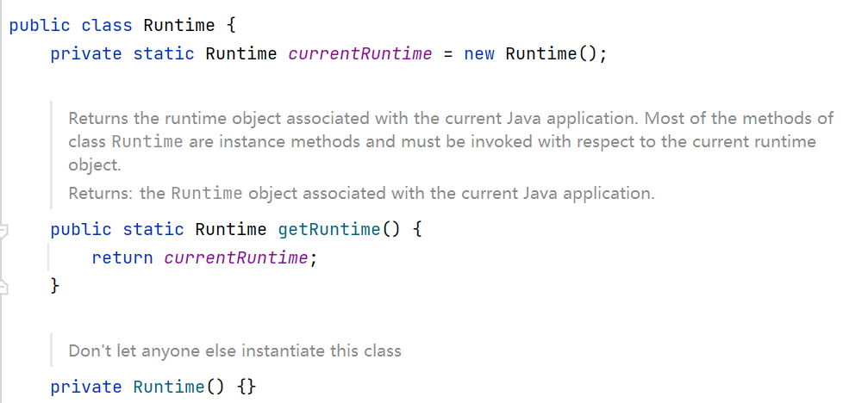The width and height of the screenshot is (868, 403).
Task: Click the empty braces of the private constructor
Action: tap(247, 387)
